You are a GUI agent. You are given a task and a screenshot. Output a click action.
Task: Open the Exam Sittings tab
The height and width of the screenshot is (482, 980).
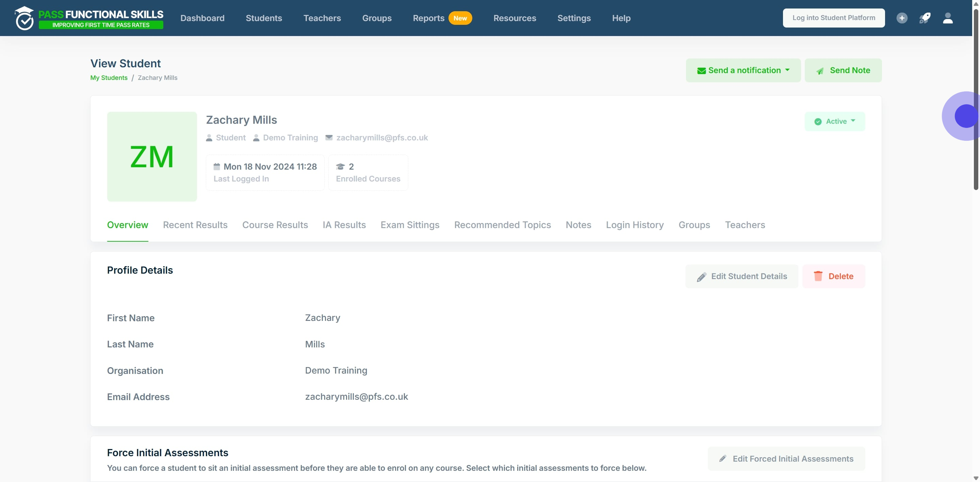point(410,225)
